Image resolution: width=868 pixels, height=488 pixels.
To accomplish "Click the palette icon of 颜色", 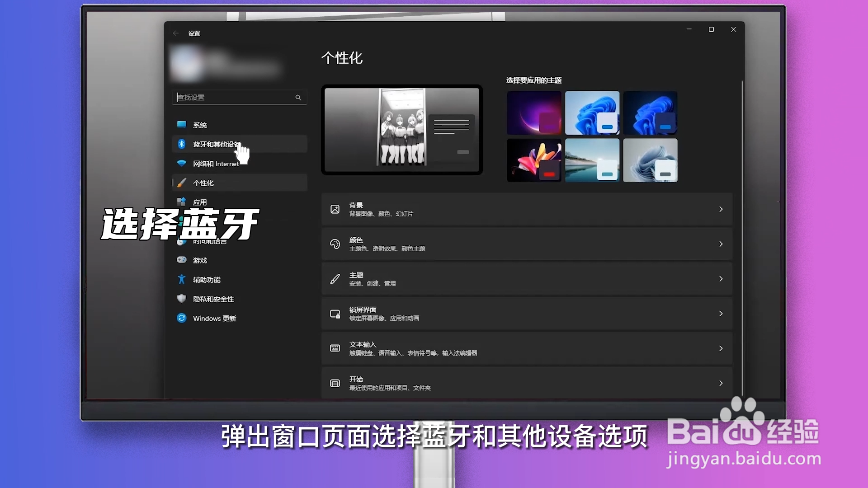I will [335, 244].
